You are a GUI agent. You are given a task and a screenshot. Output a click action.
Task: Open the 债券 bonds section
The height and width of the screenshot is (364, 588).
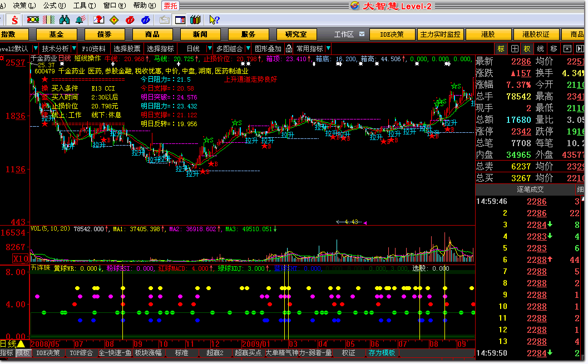tap(105, 34)
